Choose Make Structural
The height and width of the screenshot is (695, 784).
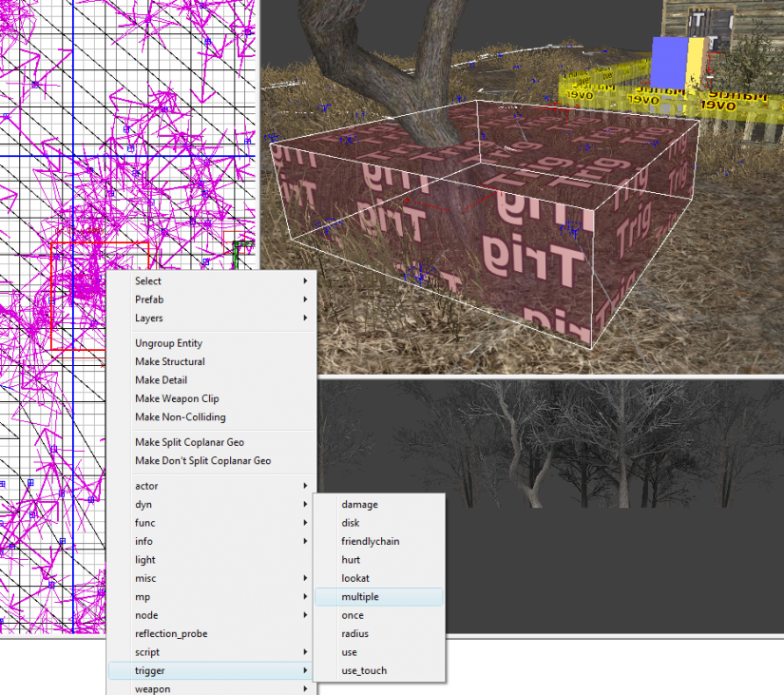click(169, 361)
